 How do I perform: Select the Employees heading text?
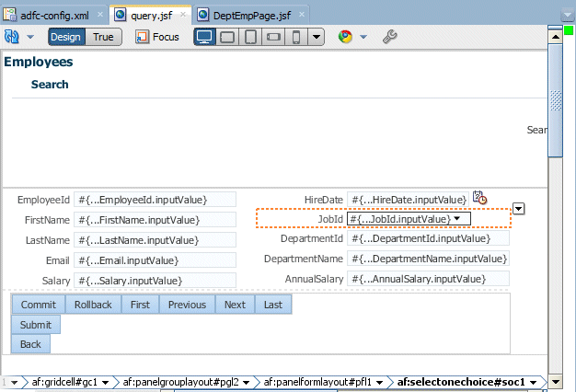[39, 62]
